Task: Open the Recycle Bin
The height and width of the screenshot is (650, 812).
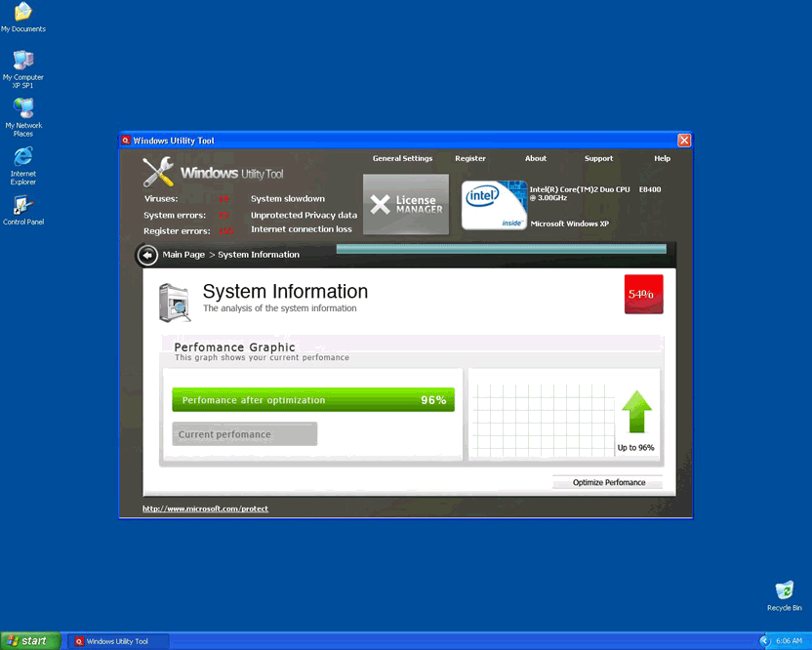Action: [784, 592]
